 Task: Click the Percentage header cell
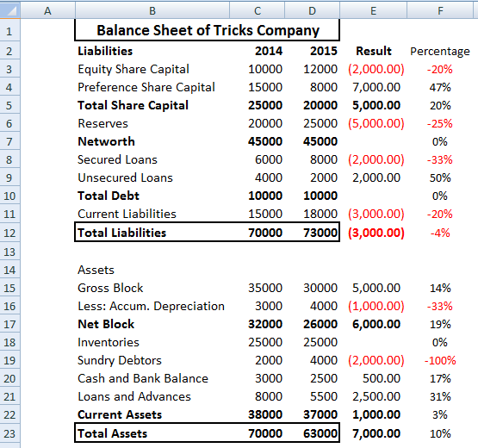pos(440,51)
